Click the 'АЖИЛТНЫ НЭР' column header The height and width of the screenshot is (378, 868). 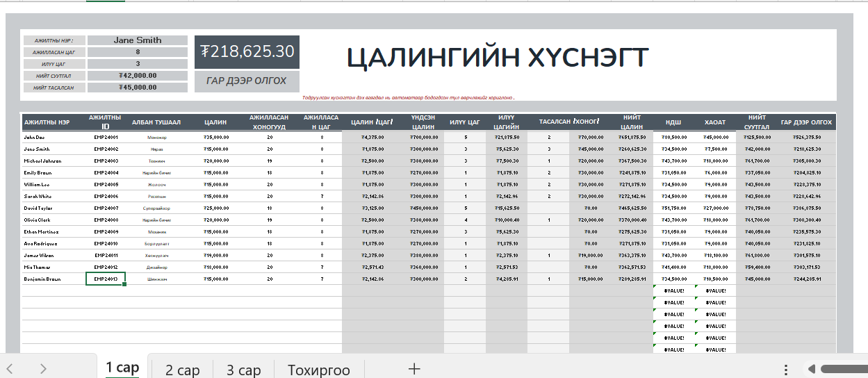(x=47, y=122)
